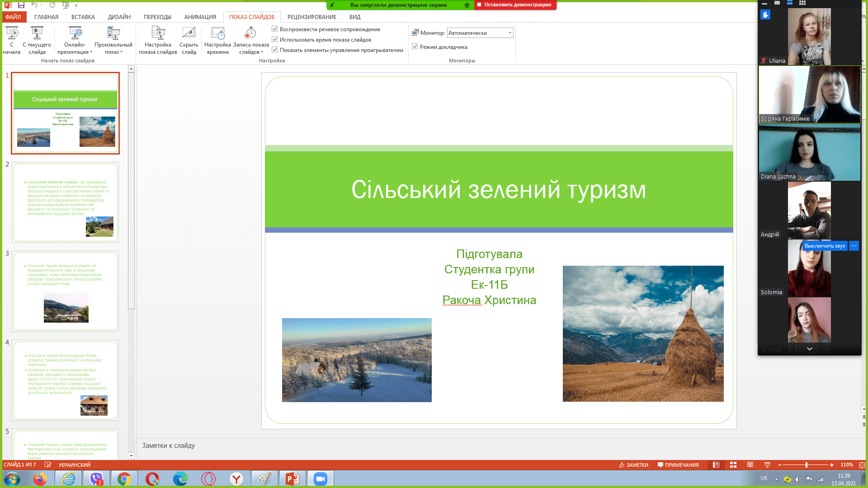This screenshot has height=488, width=868.
Task: Open Онлайн-презентация options
Action: [x=75, y=40]
